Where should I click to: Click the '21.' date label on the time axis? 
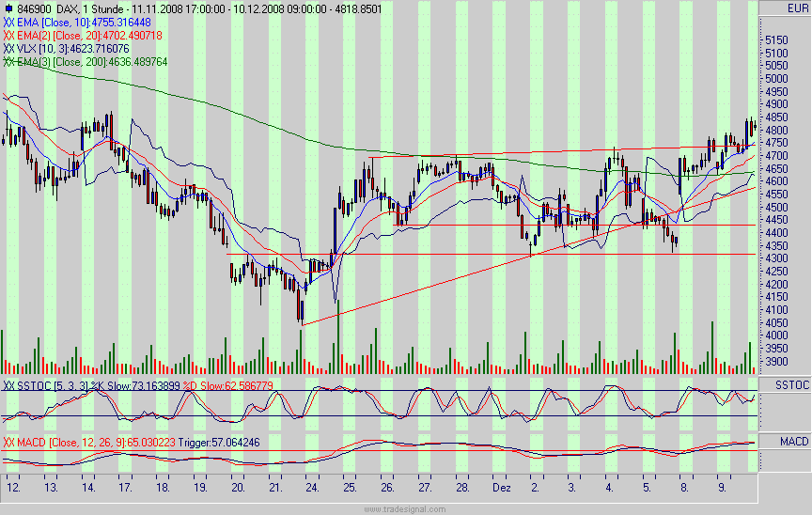point(275,488)
